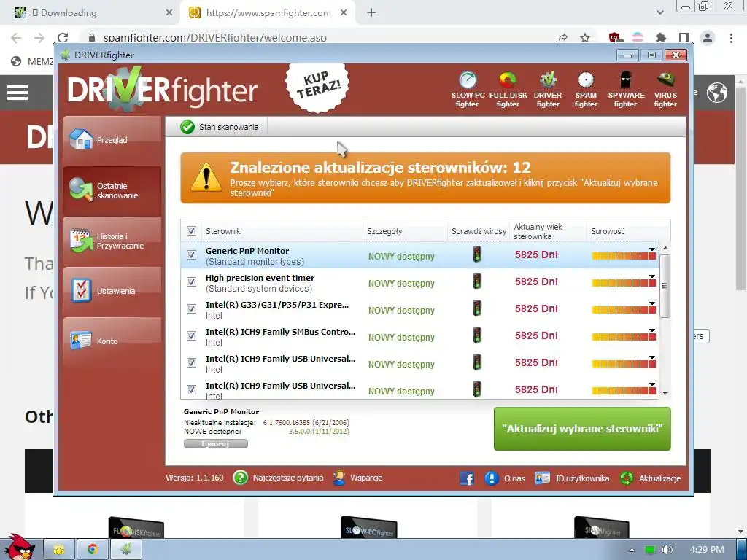
Task: Expand severity dropdown for Intel G33/G31 row
Action: [651, 303]
